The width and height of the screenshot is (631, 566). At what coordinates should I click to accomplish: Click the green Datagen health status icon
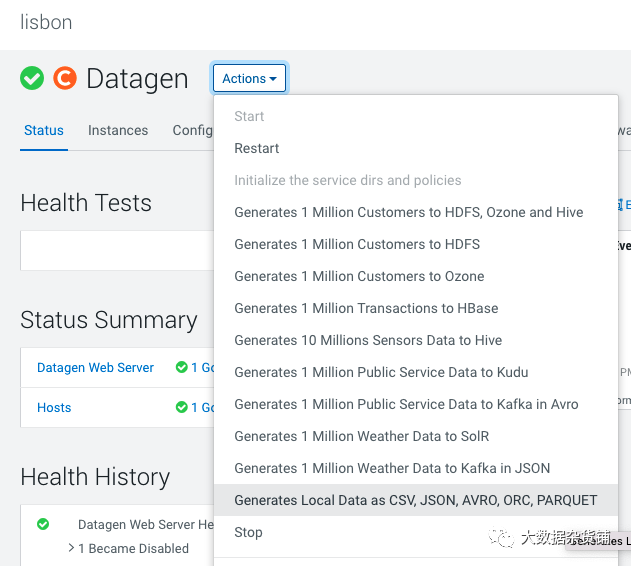pyautogui.click(x=32, y=78)
